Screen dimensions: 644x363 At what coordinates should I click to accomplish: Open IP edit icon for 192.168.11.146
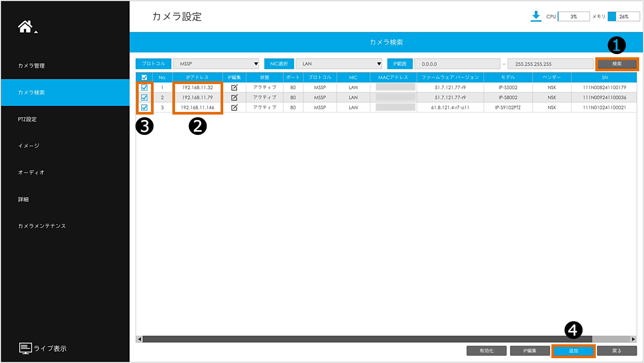[234, 108]
